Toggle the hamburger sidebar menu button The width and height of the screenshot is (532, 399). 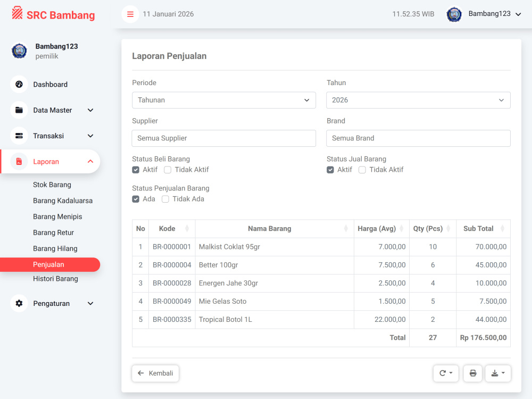130,14
